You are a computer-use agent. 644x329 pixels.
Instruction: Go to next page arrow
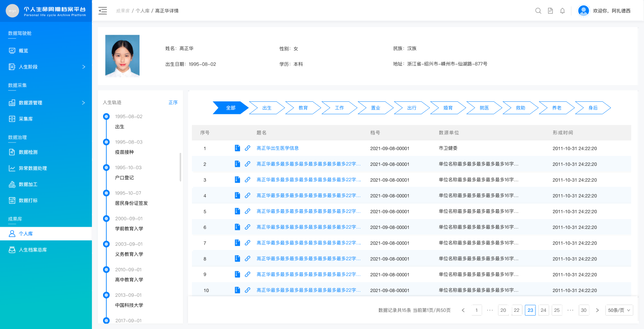pos(597,310)
